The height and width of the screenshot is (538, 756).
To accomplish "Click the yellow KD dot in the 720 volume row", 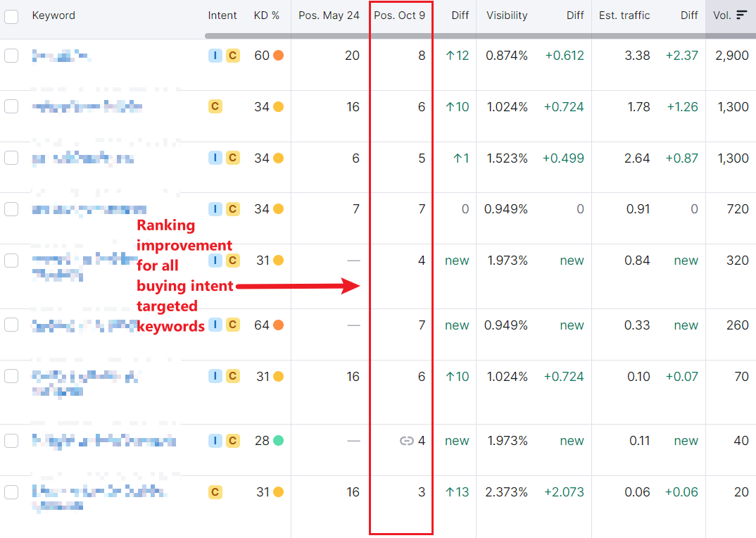I will click(x=279, y=209).
